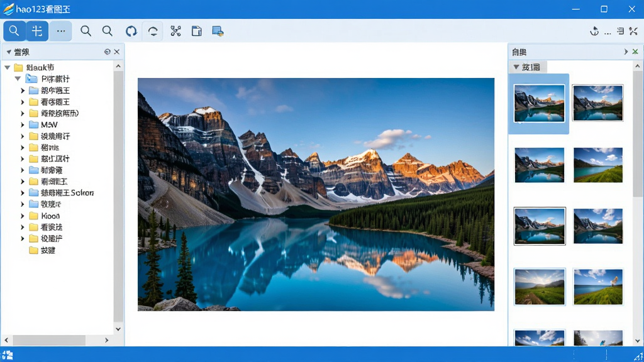Open the thumbnail with the dark border
The image size is (644, 362).
click(540, 226)
